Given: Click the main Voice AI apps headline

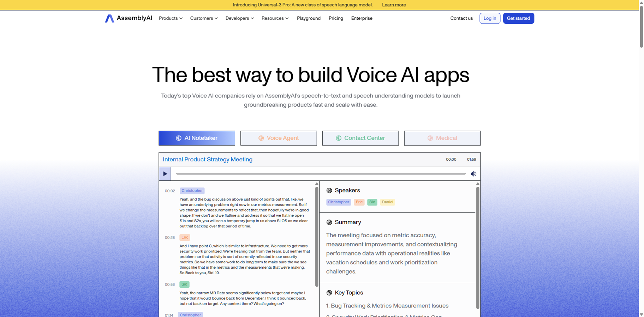Looking at the screenshot, I should click(x=311, y=75).
